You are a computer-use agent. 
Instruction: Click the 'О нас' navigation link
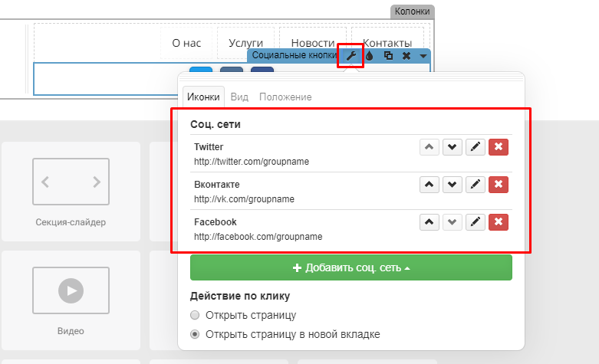[x=186, y=44]
